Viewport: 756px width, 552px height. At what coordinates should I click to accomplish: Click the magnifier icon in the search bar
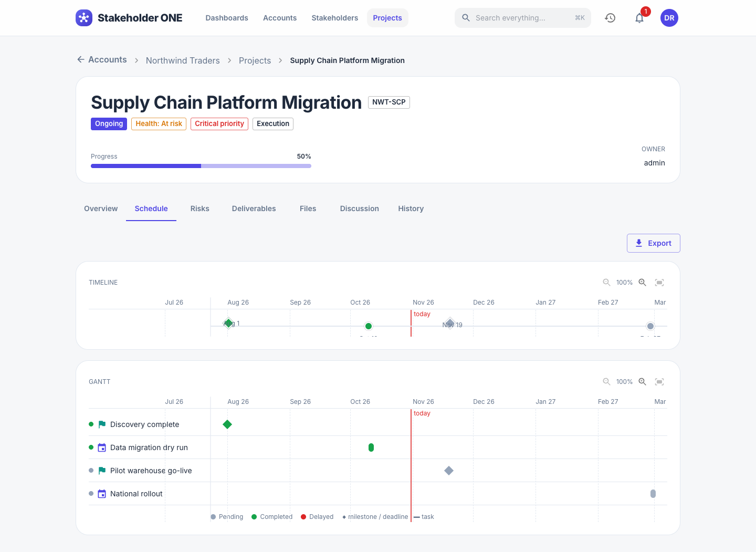tap(466, 18)
